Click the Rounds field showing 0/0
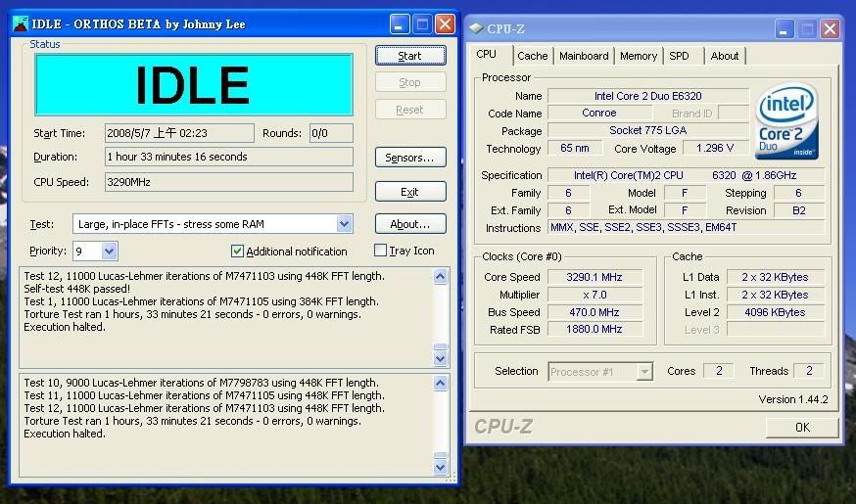The width and height of the screenshot is (856, 504). point(331,133)
